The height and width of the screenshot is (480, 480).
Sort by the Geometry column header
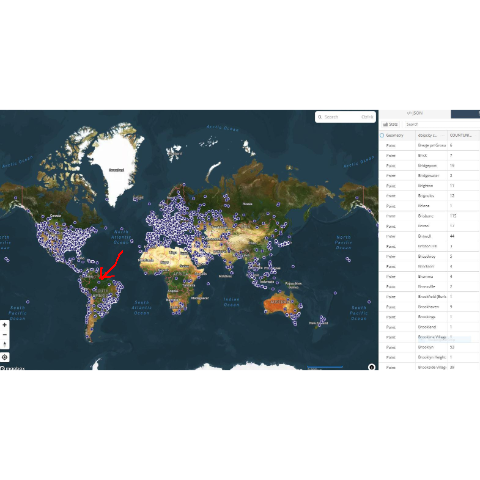(394, 136)
